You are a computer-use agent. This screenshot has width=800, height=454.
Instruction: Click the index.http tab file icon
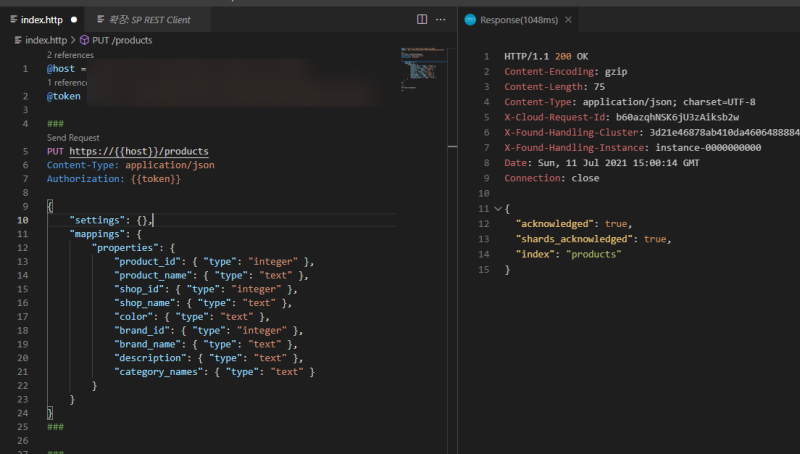point(13,19)
